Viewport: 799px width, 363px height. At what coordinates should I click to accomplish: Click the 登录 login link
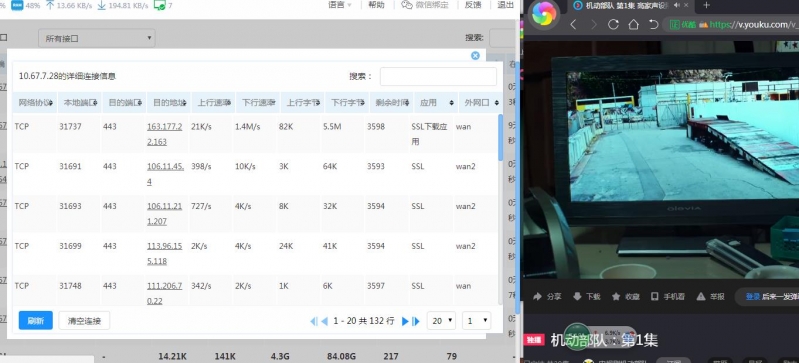pos(753,296)
